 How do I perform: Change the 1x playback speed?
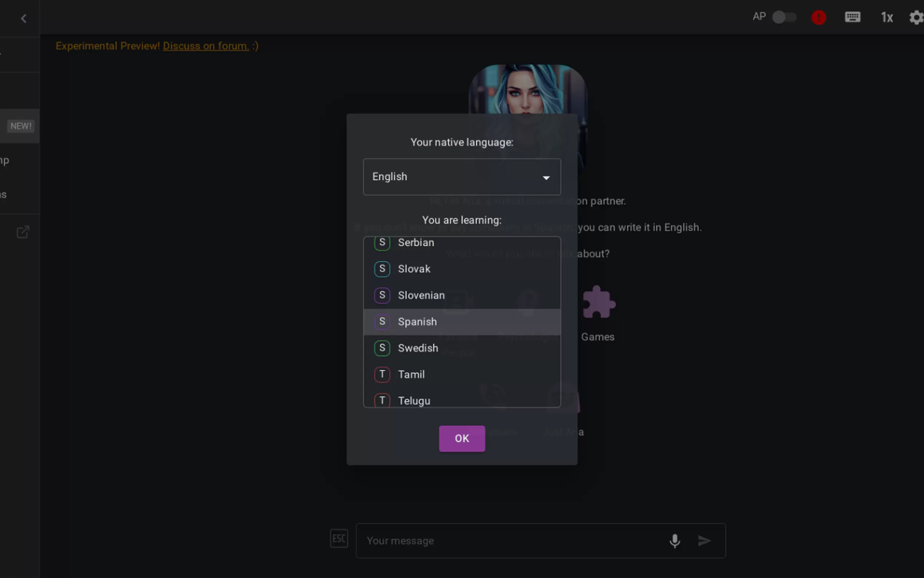887,17
